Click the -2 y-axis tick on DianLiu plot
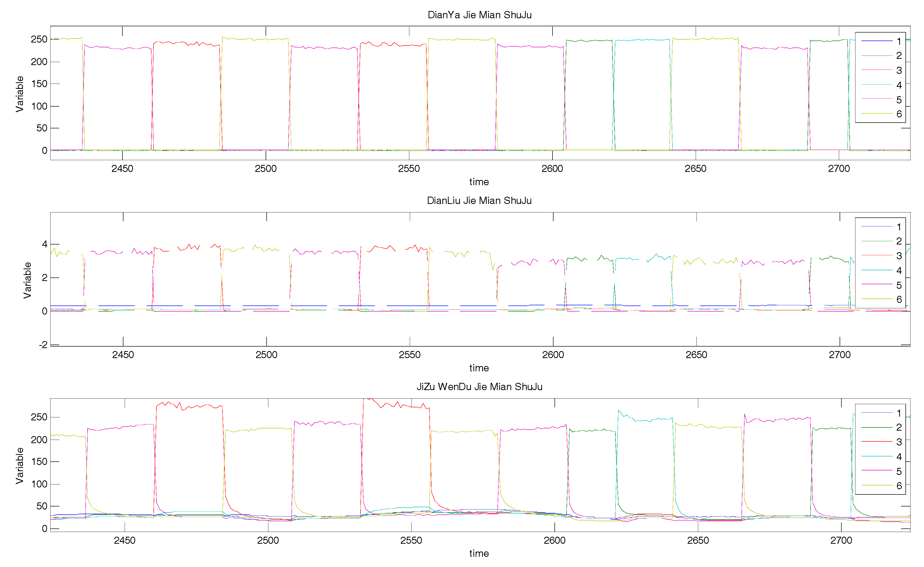Screen dimensions: 924x567 pyautogui.click(x=44, y=345)
